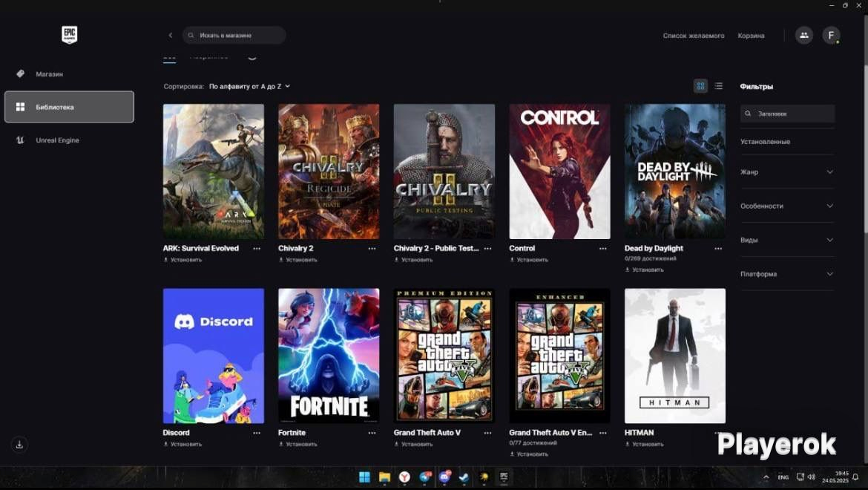
Task: Open the sort dropdown По алфавиту от A до Z
Action: (250, 86)
